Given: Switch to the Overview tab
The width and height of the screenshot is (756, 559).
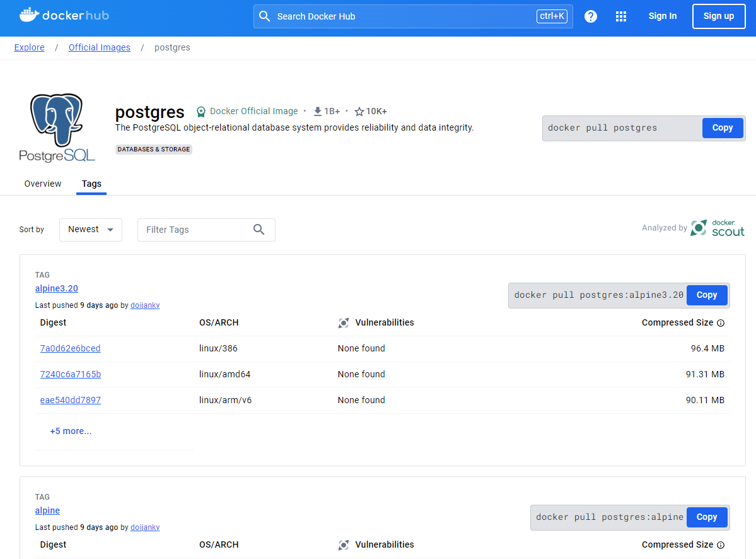Looking at the screenshot, I should [43, 184].
